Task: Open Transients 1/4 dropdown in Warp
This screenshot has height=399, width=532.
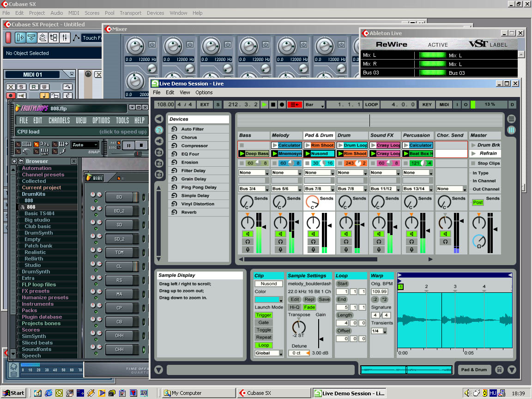Action: [x=379, y=331]
